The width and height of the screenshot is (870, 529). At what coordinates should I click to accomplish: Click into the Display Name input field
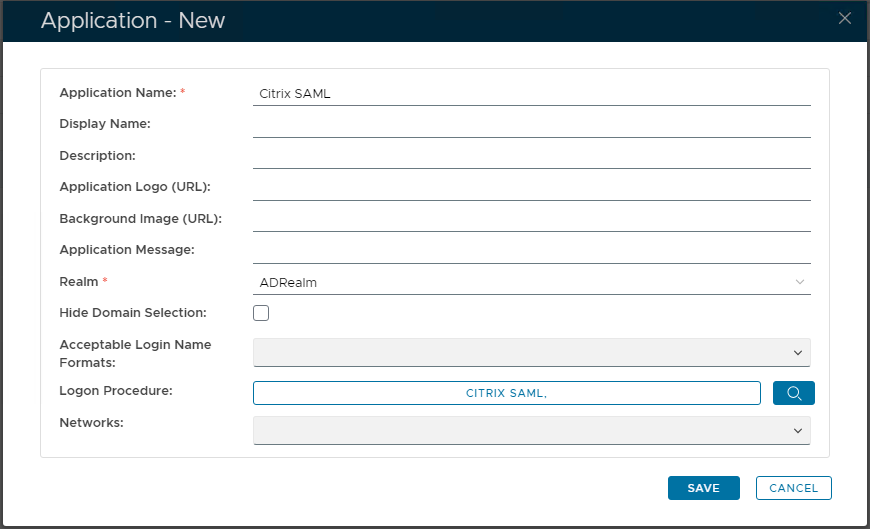531,125
